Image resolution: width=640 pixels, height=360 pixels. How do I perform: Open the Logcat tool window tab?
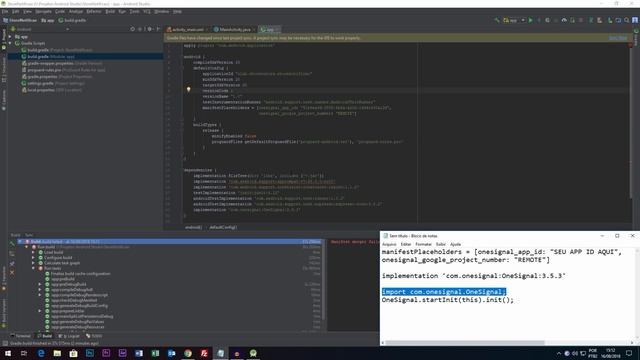click(x=69, y=336)
